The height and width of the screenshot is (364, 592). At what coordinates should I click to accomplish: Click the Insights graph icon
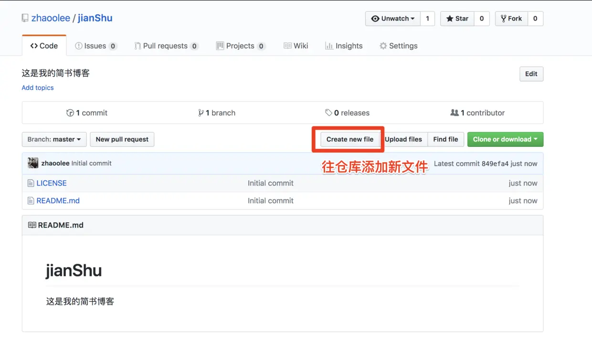click(329, 46)
